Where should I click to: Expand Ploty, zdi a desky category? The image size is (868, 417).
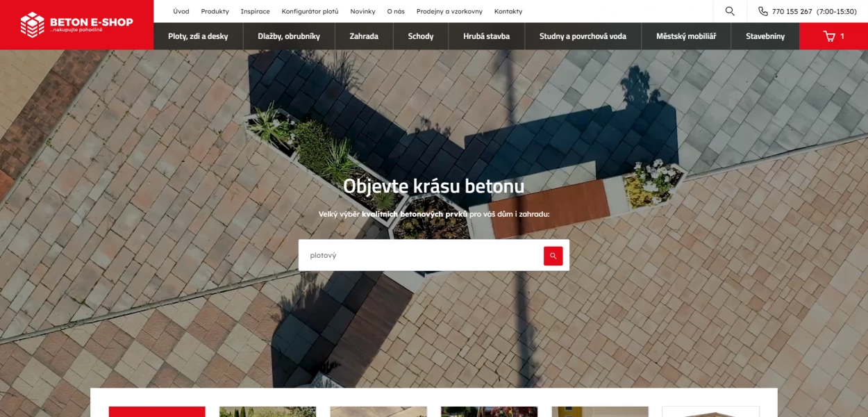point(198,36)
